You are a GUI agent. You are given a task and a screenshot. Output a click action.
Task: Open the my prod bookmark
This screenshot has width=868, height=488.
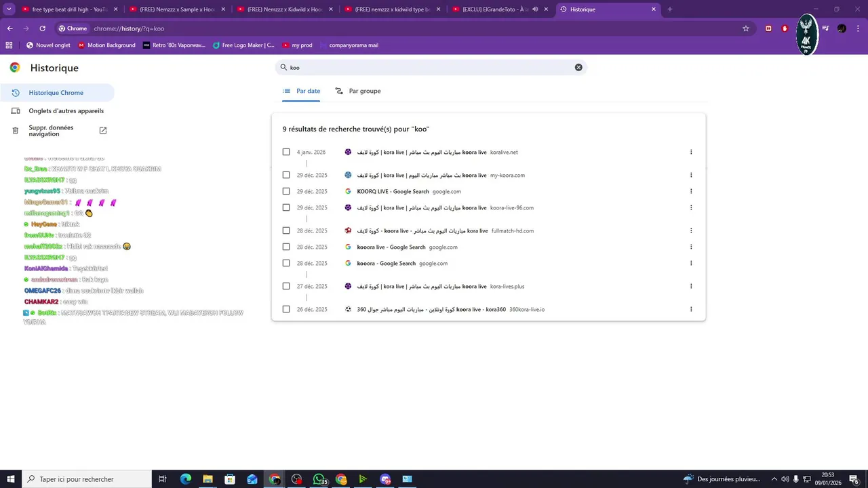(x=297, y=45)
